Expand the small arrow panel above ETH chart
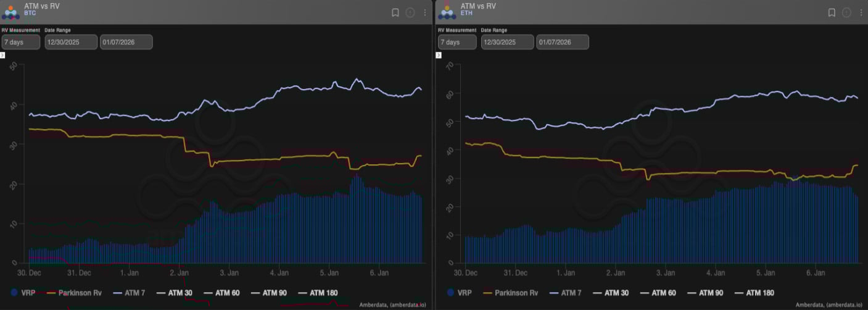Screen dimensions: 868x310 [x=439, y=55]
